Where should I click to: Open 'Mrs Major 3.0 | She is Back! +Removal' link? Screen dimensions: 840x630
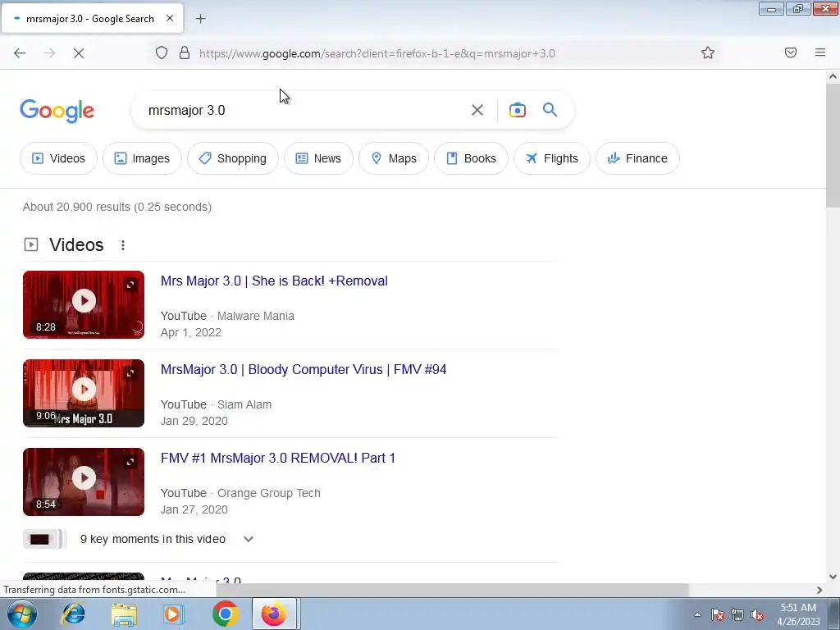click(274, 281)
